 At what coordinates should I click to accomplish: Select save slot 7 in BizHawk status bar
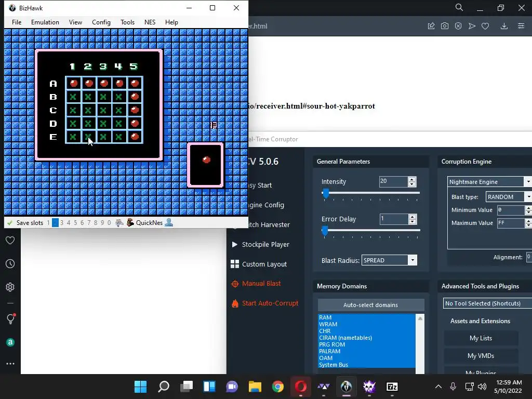pyautogui.click(x=89, y=222)
